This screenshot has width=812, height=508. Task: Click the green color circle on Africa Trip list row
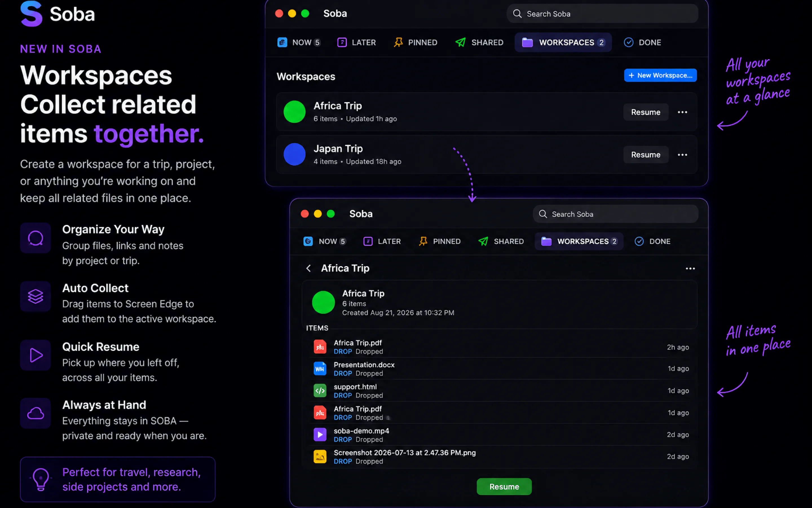[294, 112]
